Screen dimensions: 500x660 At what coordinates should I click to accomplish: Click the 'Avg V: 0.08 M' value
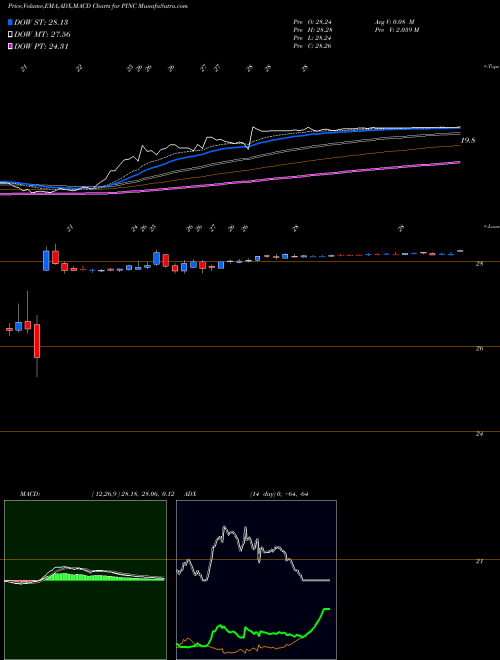[394, 22]
